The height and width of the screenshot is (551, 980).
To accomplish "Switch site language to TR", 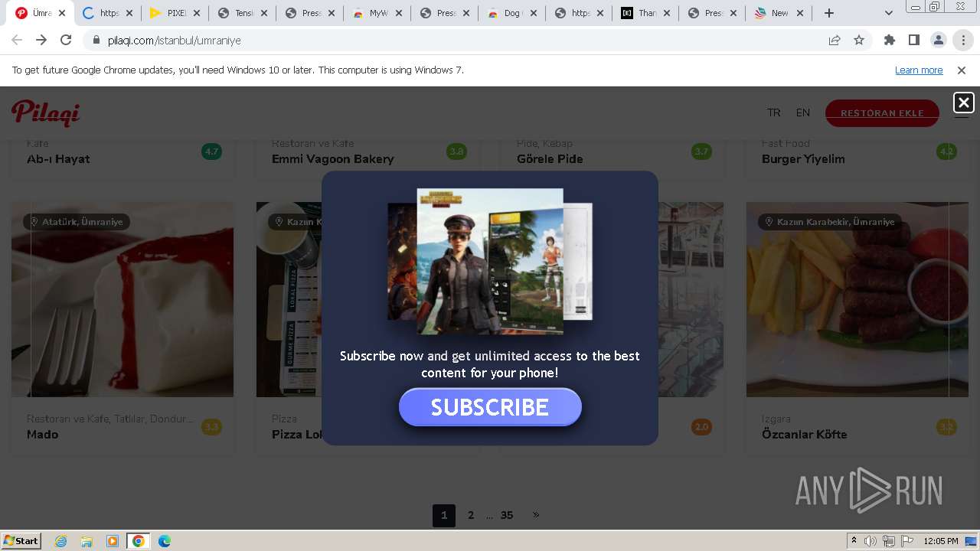I will click(x=774, y=112).
